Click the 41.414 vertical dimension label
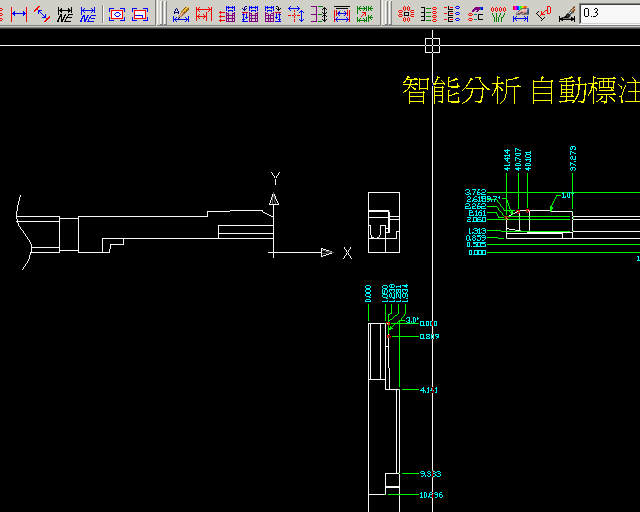The height and width of the screenshot is (512, 640). tap(507, 160)
